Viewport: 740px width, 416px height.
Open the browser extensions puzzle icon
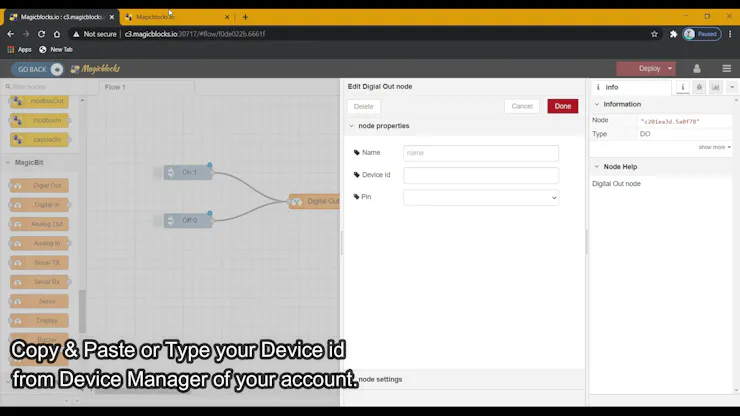[673, 34]
